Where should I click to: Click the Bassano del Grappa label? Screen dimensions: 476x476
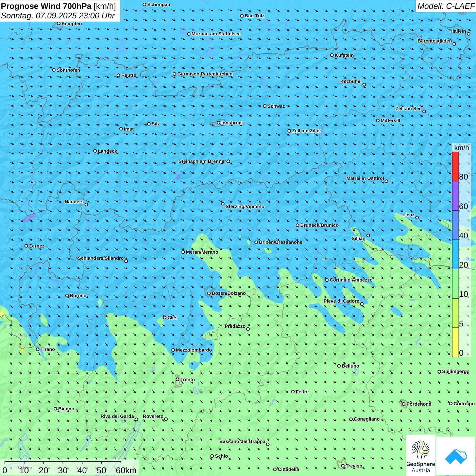242,441
